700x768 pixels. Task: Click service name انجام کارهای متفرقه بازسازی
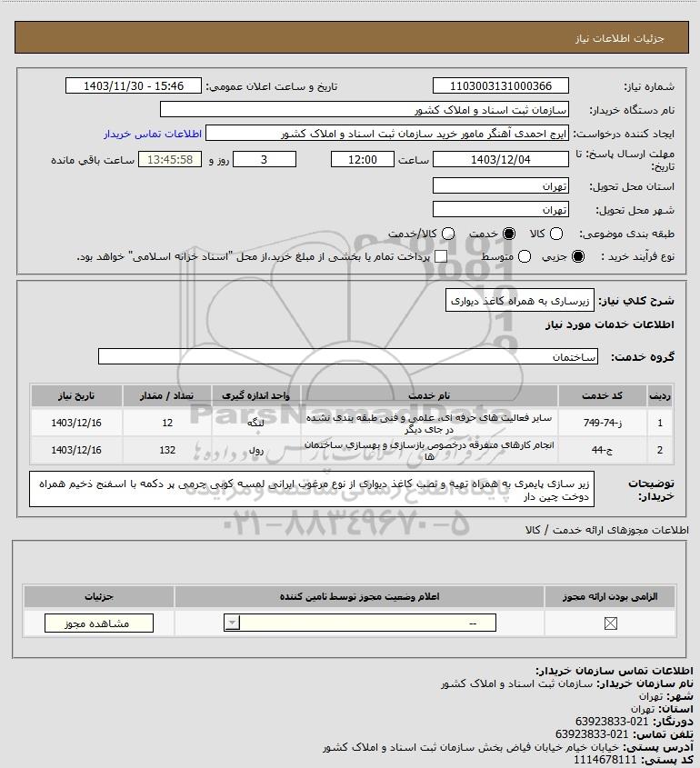tap(429, 450)
